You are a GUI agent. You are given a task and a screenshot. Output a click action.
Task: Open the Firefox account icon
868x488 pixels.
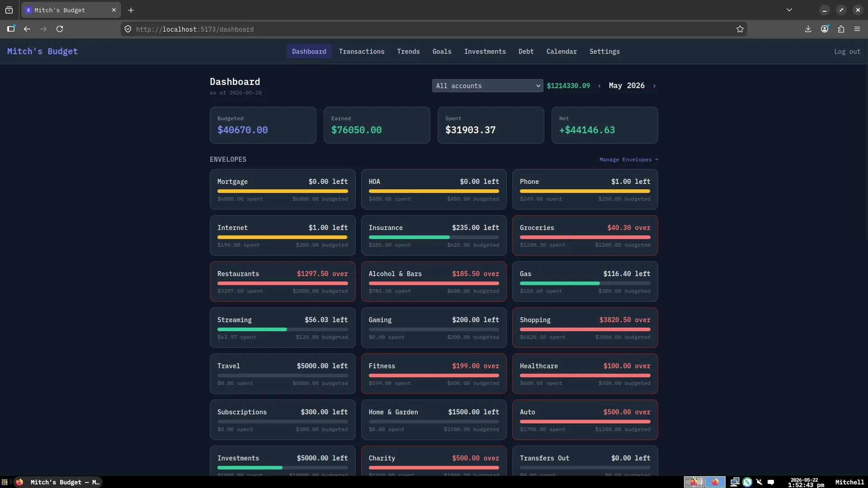[825, 29]
